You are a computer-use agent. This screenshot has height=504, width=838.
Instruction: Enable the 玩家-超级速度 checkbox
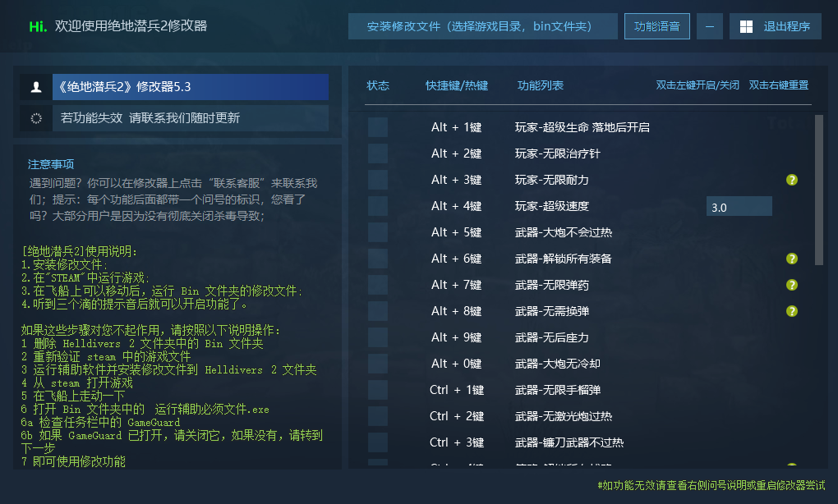pos(378,206)
